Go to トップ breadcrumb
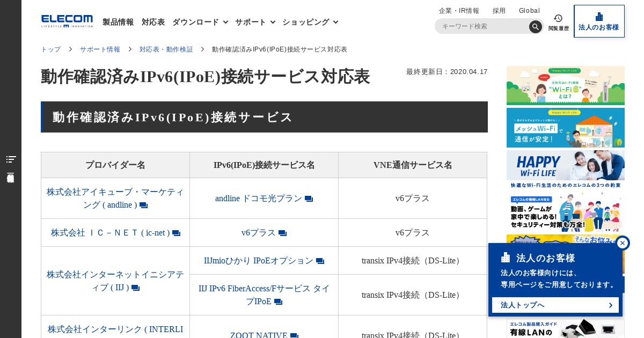 pyautogui.click(x=51, y=49)
